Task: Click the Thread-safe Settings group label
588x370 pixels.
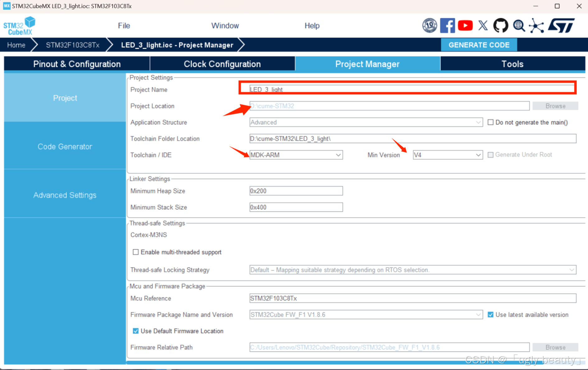Action: pos(157,223)
